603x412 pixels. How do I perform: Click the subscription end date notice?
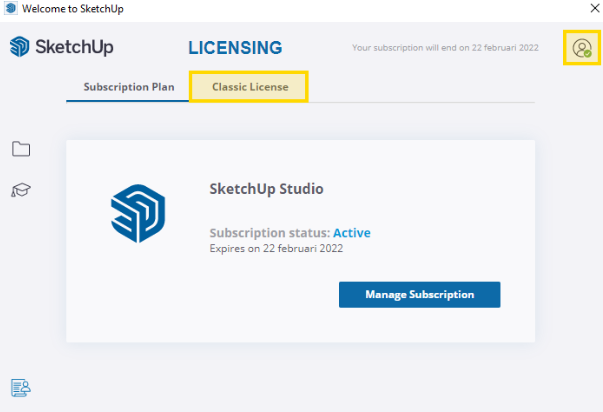(x=445, y=48)
